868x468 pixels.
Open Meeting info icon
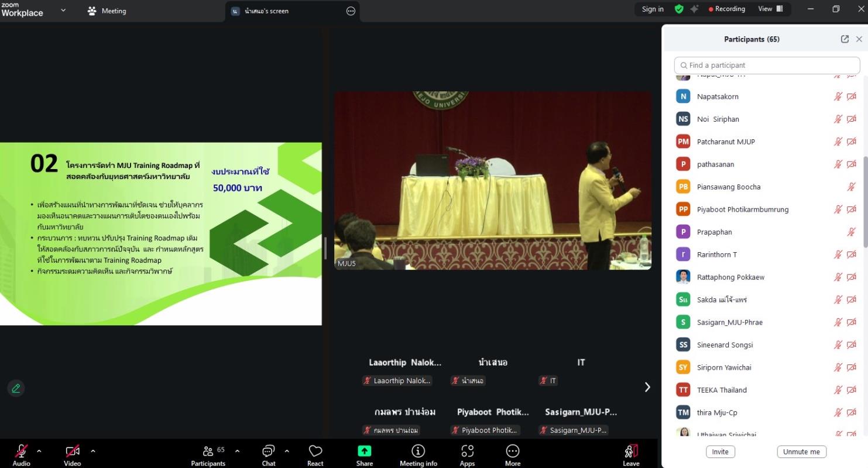point(418,451)
